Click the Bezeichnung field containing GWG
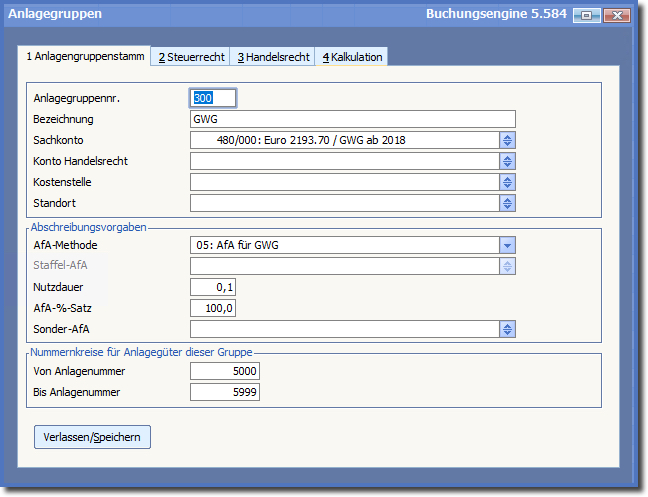 point(352,119)
